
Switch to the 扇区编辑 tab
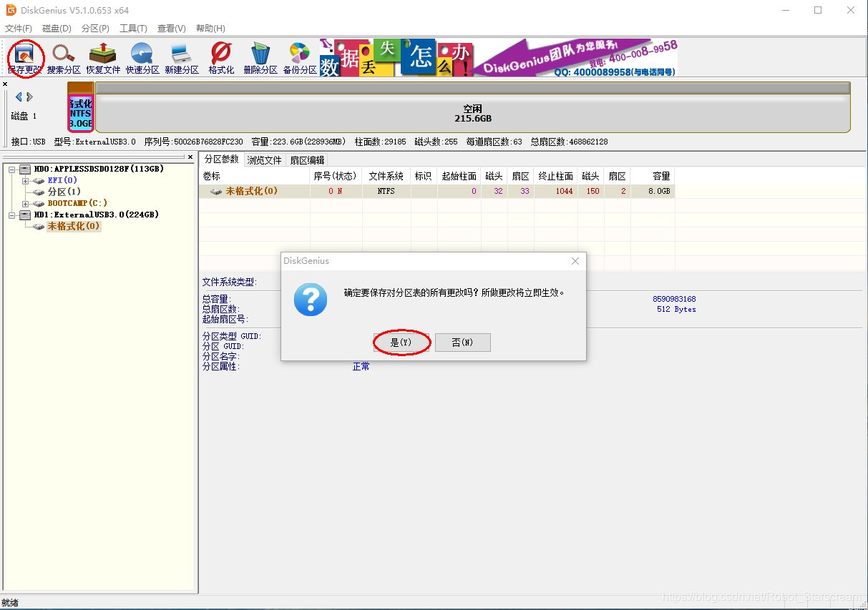[x=307, y=160]
